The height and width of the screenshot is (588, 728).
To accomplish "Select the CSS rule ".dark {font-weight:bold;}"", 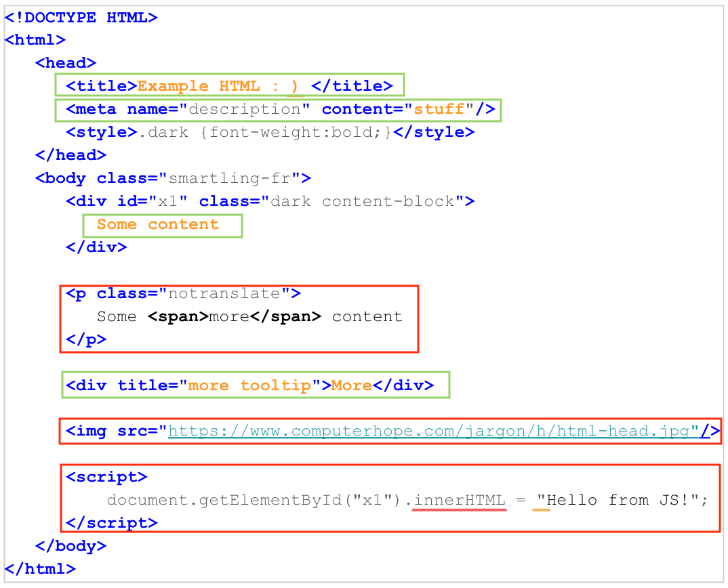I will (265, 132).
